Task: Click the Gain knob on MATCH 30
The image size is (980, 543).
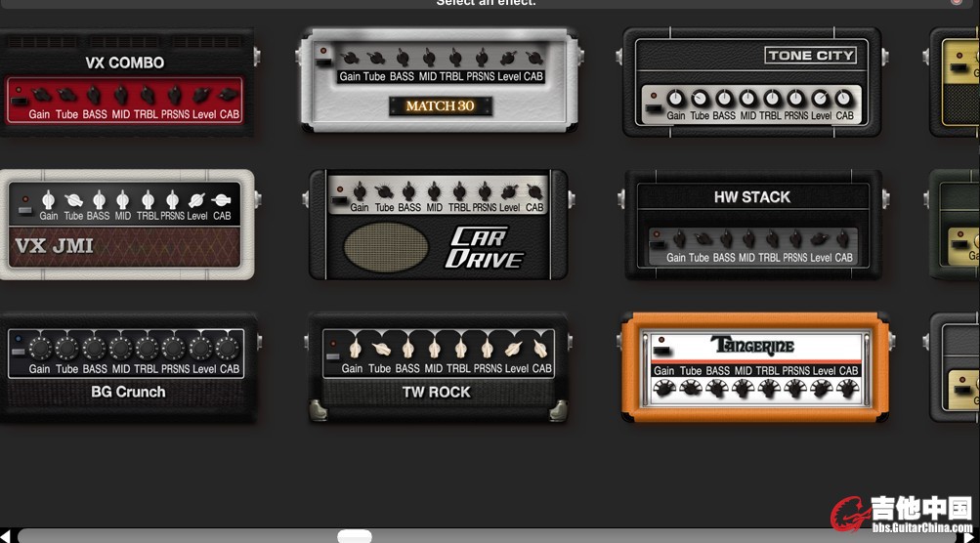Action: [x=350, y=59]
